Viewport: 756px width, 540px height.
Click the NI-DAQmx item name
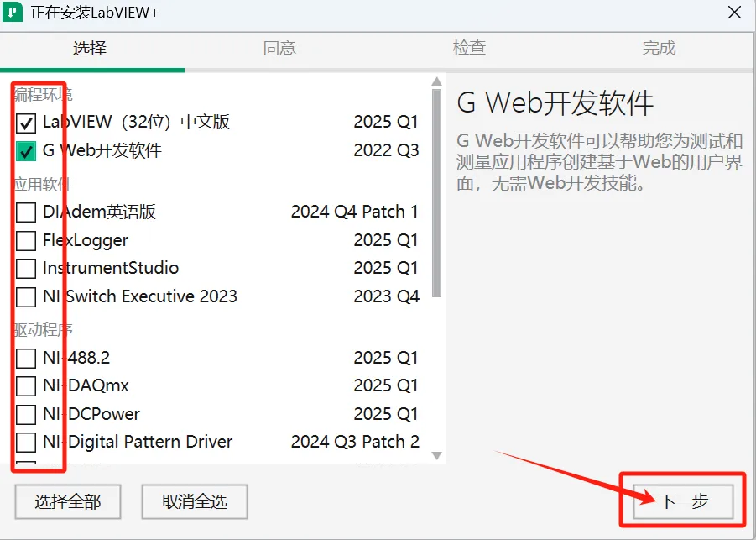86,385
